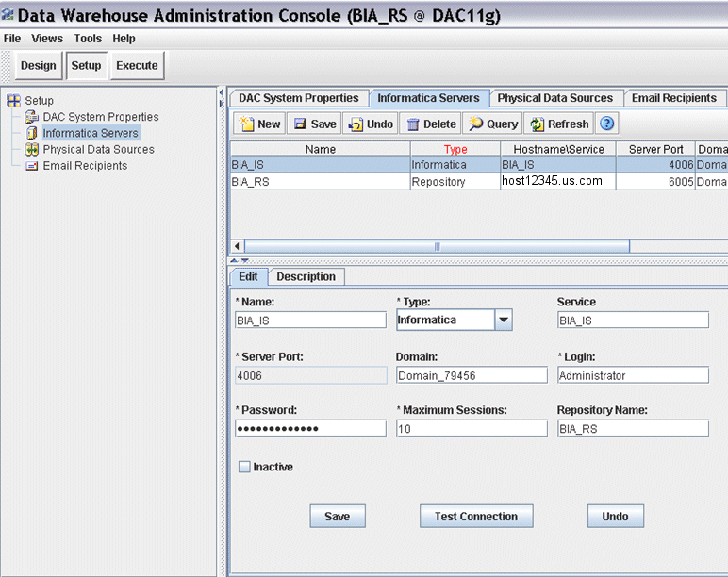Open the Tools menu
The image size is (728, 577).
point(88,39)
